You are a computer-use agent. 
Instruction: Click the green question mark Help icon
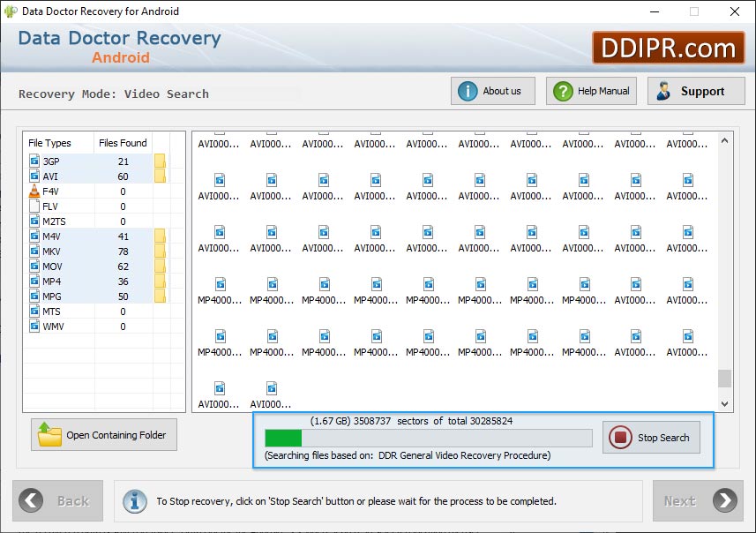coord(563,91)
